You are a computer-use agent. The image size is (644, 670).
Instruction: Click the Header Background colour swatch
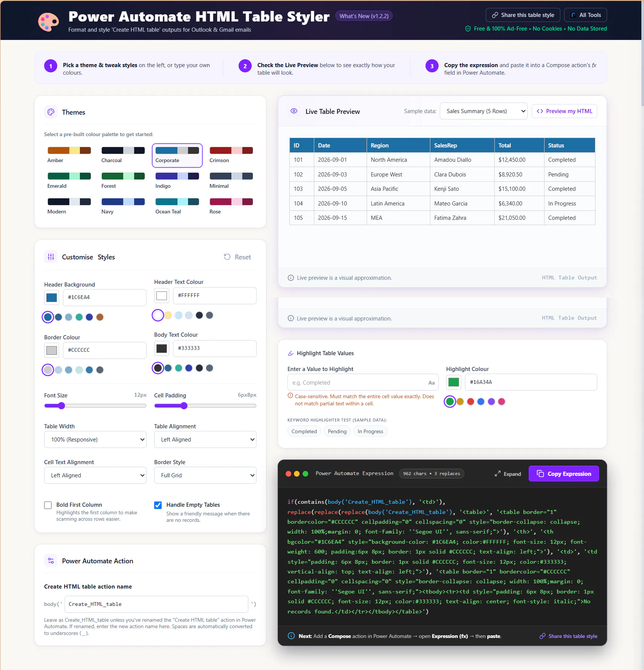pyautogui.click(x=52, y=297)
